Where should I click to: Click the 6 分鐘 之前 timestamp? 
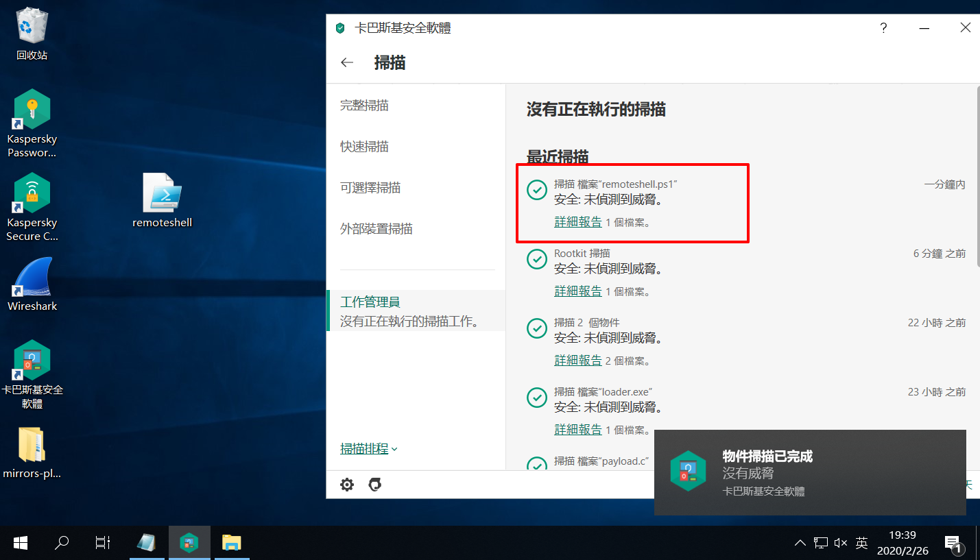(x=940, y=254)
